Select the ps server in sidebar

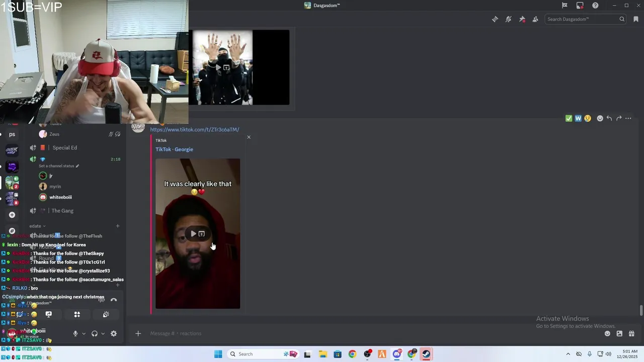coord(12,134)
